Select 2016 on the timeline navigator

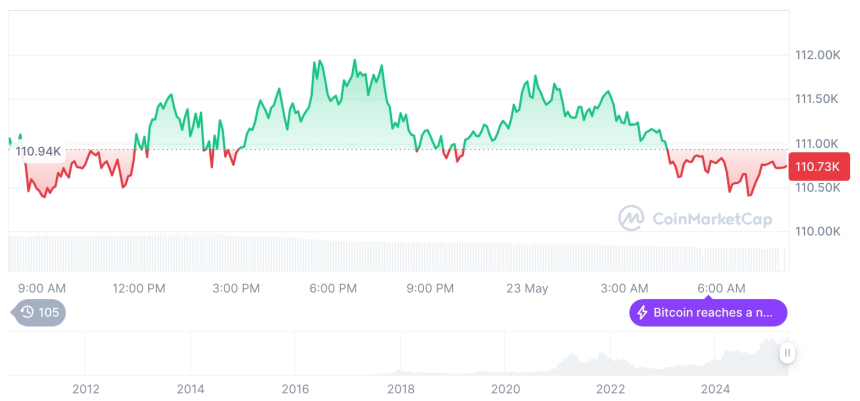pos(296,388)
